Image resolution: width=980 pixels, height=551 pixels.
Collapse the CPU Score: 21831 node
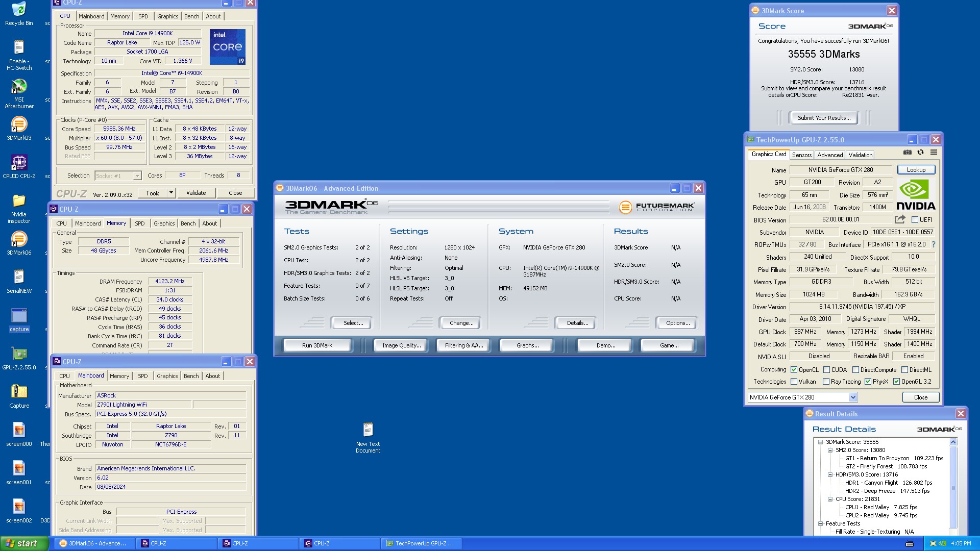pyautogui.click(x=830, y=499)
